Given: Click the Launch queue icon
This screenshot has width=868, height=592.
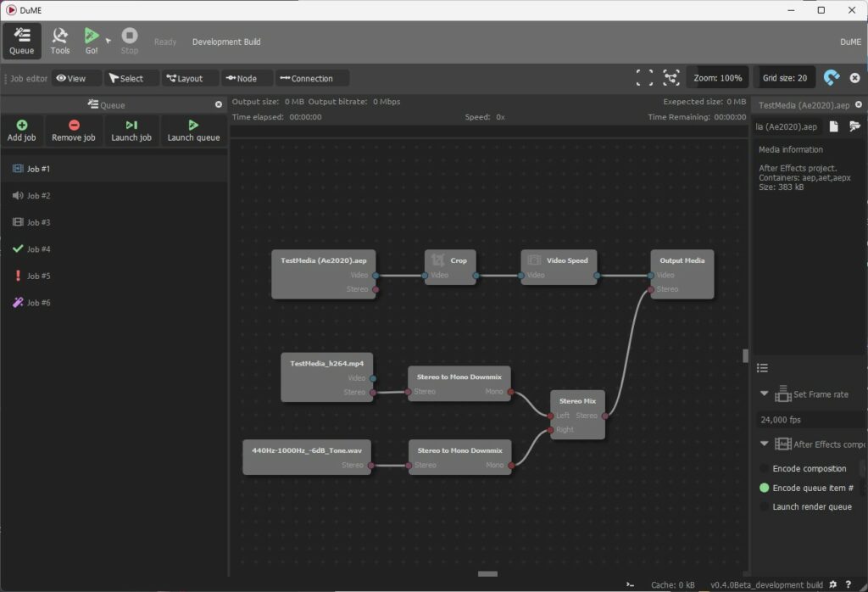Looking at the screenshot, I should pyautogui.click(x=193, y=125).
